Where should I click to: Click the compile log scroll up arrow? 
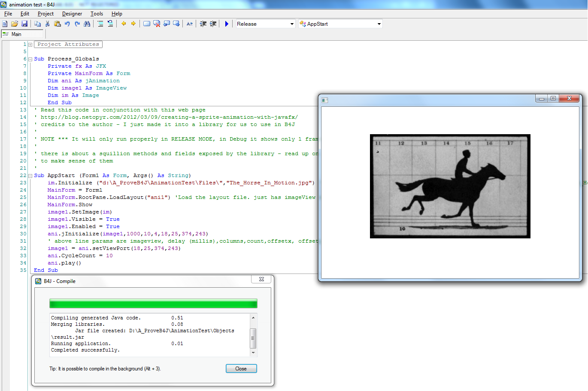click(253, 318)
